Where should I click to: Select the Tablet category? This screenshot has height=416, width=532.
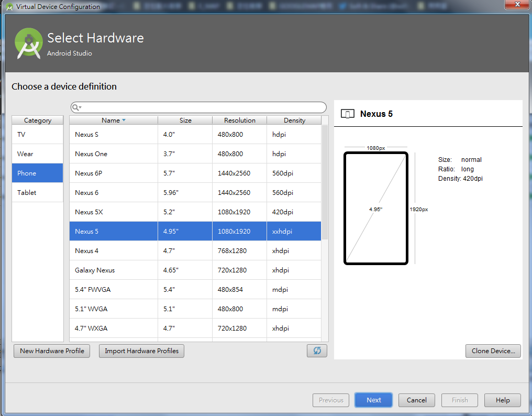(38, 193)
